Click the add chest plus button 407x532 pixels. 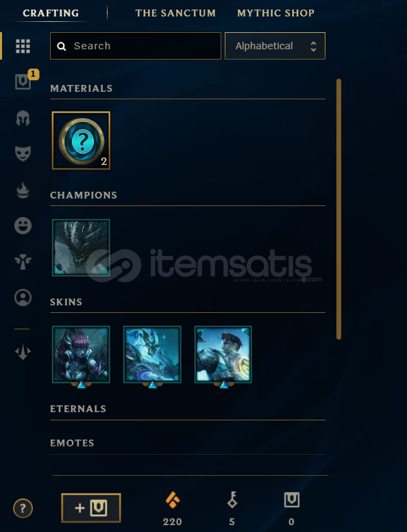[91, 508]
